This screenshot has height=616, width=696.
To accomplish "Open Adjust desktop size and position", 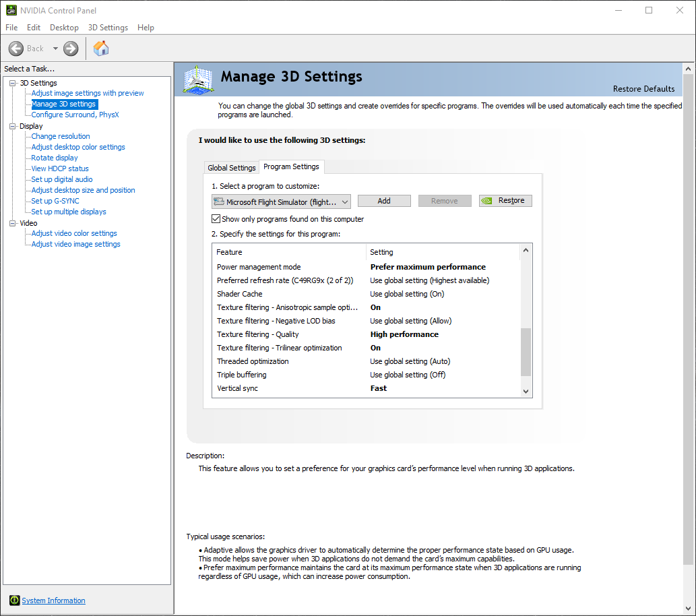I will pyautogui.click(x=83, y=190).
